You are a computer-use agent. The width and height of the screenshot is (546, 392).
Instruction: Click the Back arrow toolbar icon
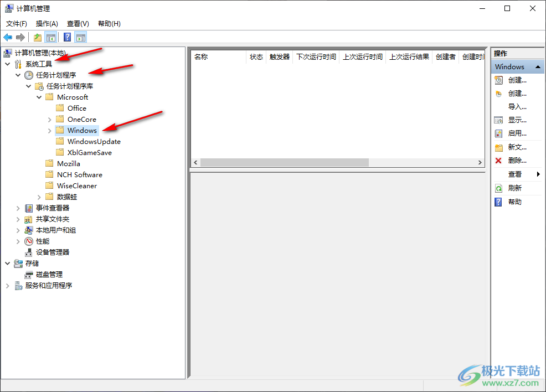pyautogui.click(x=8, y=37)
